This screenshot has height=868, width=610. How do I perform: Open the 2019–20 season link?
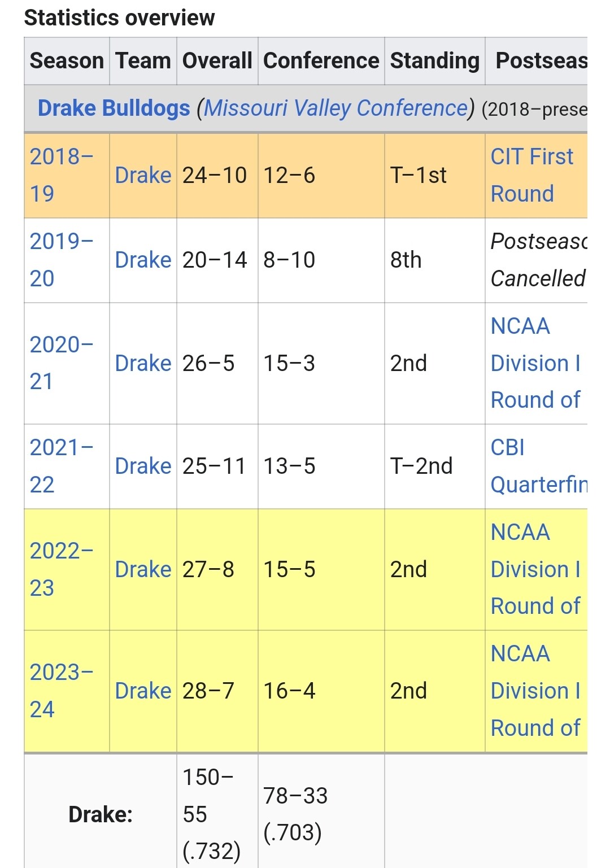point(61,259)
